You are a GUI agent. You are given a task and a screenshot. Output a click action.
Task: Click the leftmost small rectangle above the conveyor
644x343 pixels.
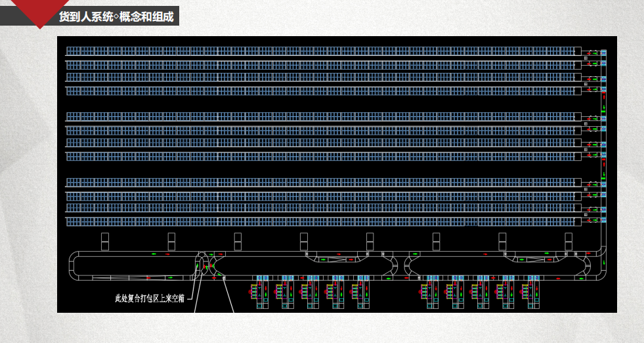(x=104, y=240)
